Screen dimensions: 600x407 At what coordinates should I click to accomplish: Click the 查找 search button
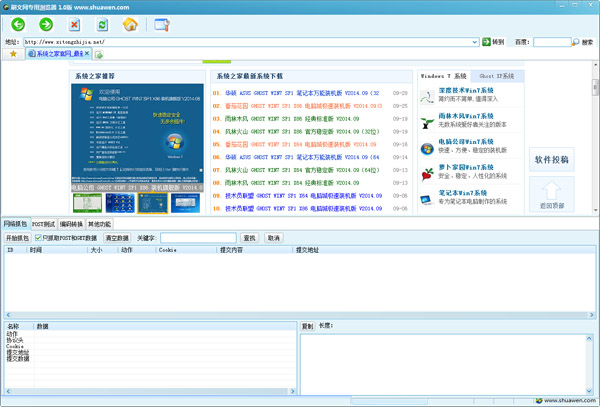click(249, 238)
